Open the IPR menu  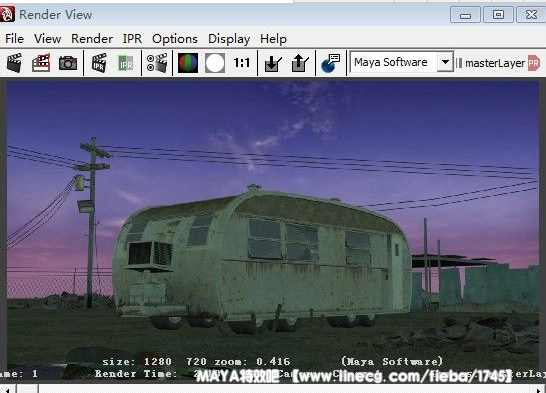coord(132,39)
